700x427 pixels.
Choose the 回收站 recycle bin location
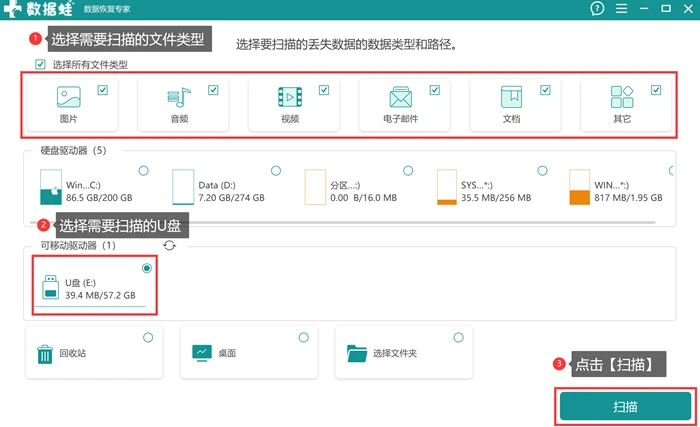click(x=94, y=352)
